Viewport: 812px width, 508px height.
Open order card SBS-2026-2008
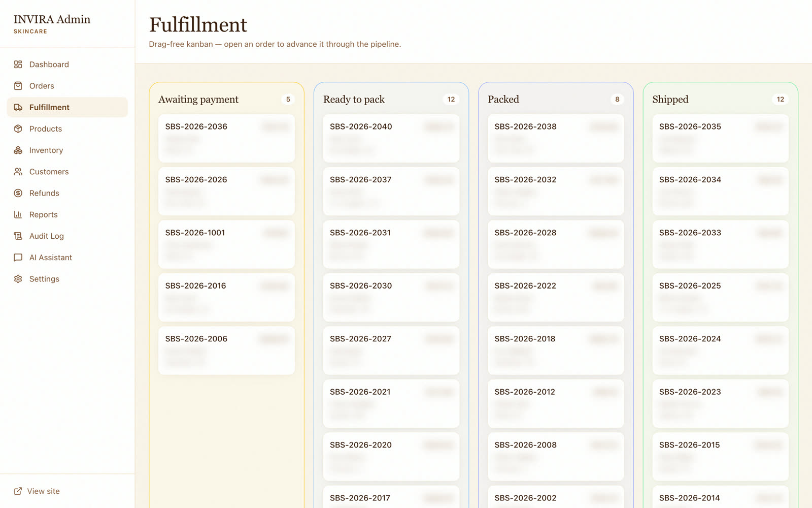(x=556, y=457)
